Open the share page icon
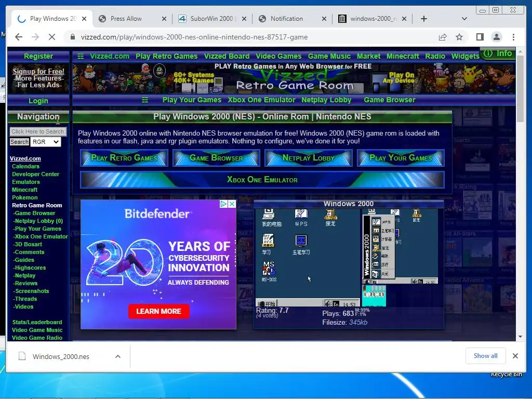The image size is (532, 399). (443, 37)
